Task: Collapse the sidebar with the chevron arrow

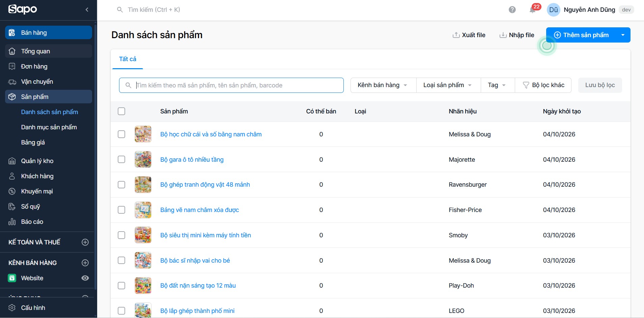Action: [87, 10]
